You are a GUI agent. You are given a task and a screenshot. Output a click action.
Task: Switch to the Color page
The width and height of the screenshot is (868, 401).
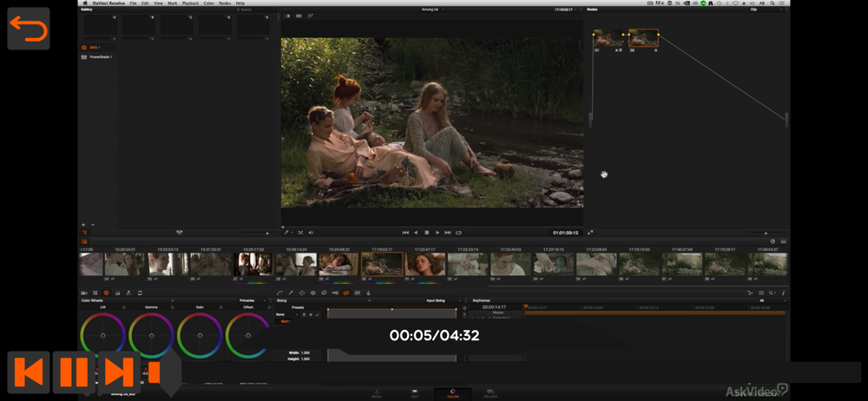(452, 393)
